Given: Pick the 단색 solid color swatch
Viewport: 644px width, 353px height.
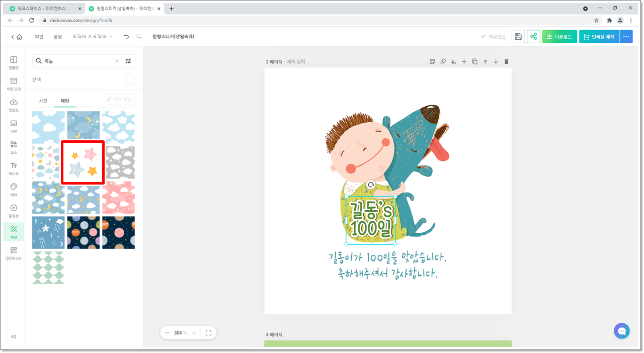Looking at the screenshot, I should [x=129, y=79].
